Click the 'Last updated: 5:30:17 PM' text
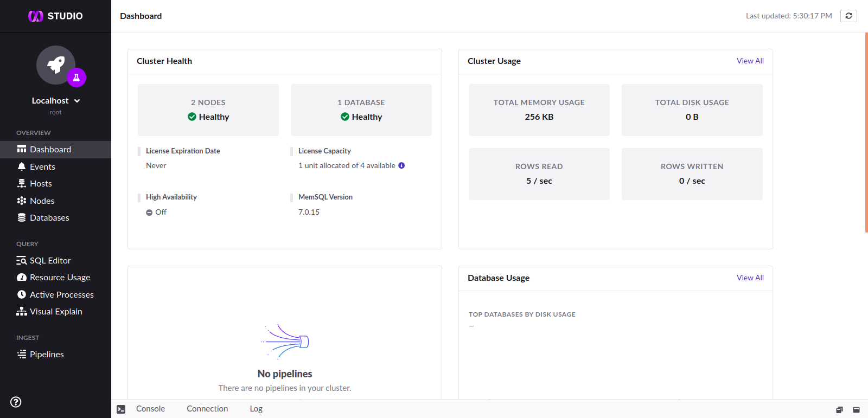 click(789, 16)
